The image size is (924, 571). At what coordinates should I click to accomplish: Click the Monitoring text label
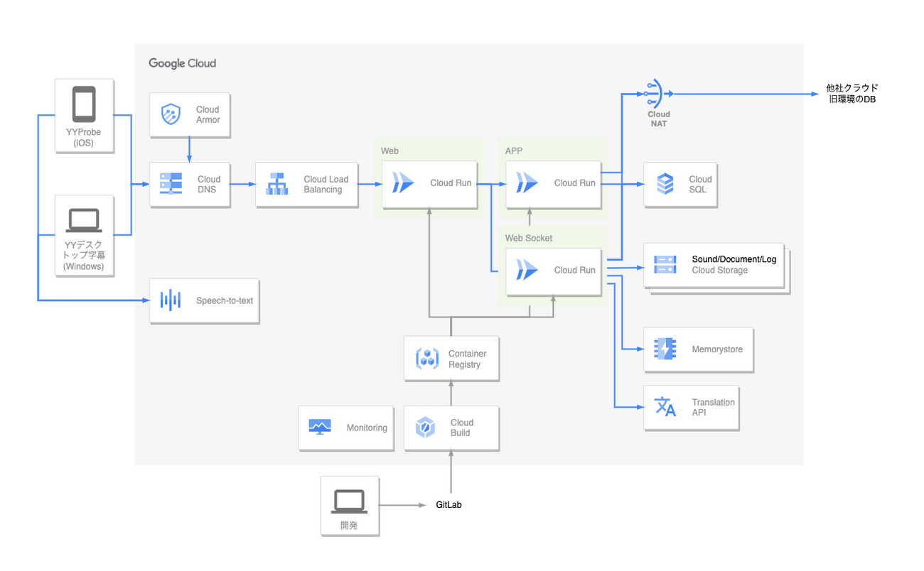(367, 428)
